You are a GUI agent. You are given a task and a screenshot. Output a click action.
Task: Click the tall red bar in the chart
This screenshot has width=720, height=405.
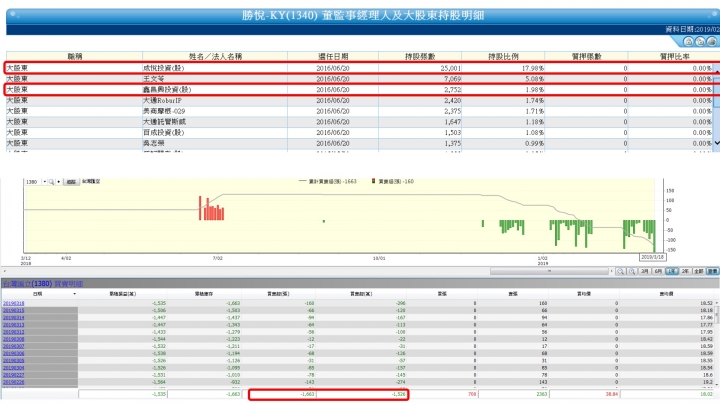pyautogui.click(x=200, y=208)
